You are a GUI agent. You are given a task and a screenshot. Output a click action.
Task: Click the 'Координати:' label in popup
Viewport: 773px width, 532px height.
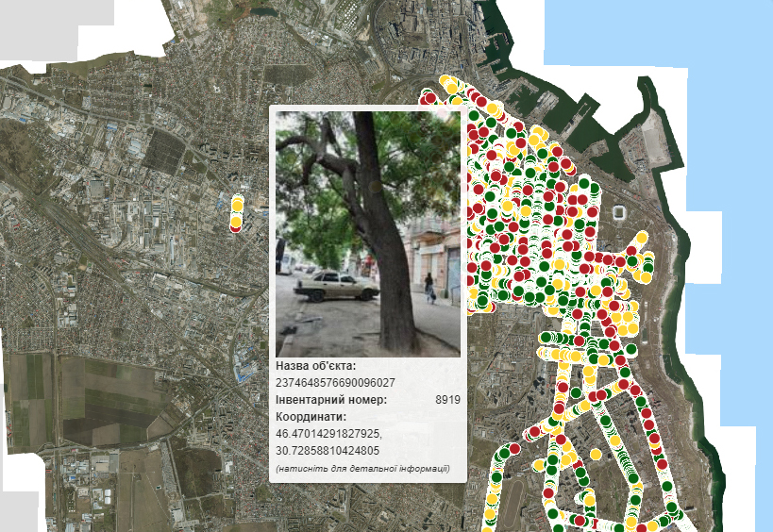[x=311, y=417]
